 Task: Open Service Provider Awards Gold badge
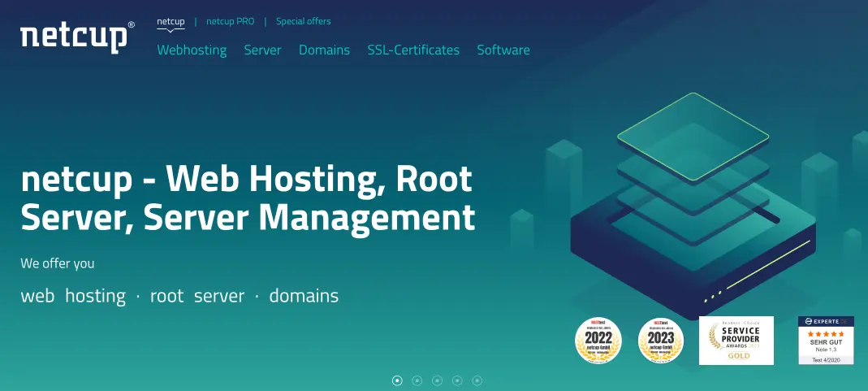pos(736,341)
